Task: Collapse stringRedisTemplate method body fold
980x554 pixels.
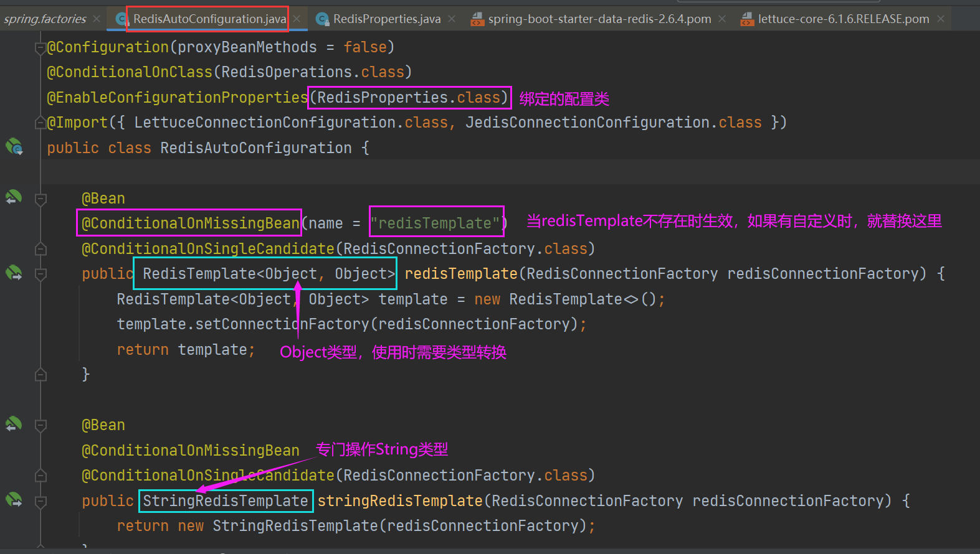Action: click(x=40, y=501)
